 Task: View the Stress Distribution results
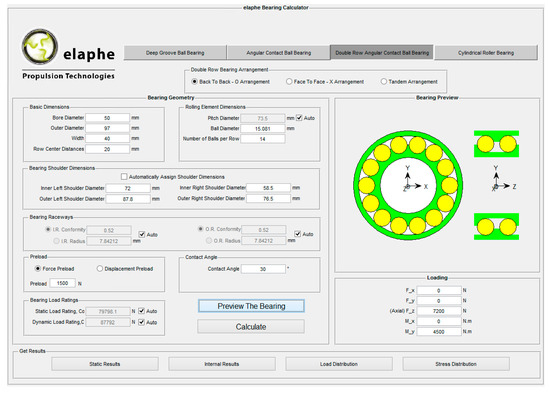tap(456, 364)
